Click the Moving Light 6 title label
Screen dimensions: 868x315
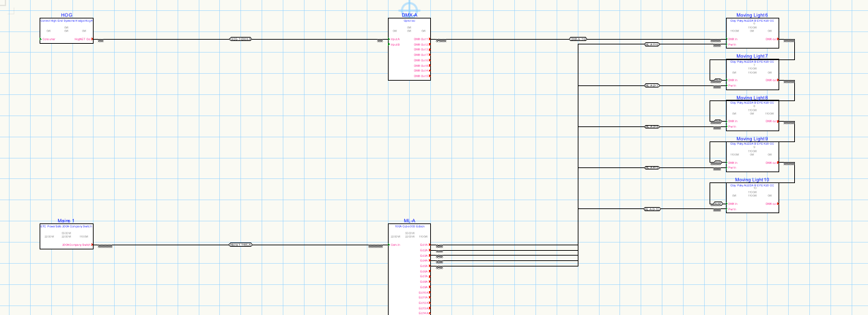751,15
